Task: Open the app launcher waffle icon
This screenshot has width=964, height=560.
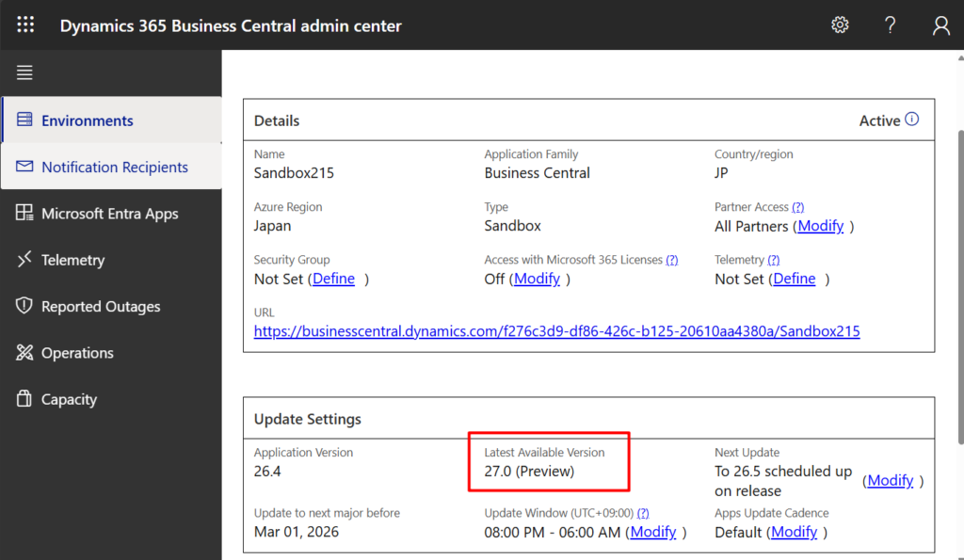Action: [25, 25]
